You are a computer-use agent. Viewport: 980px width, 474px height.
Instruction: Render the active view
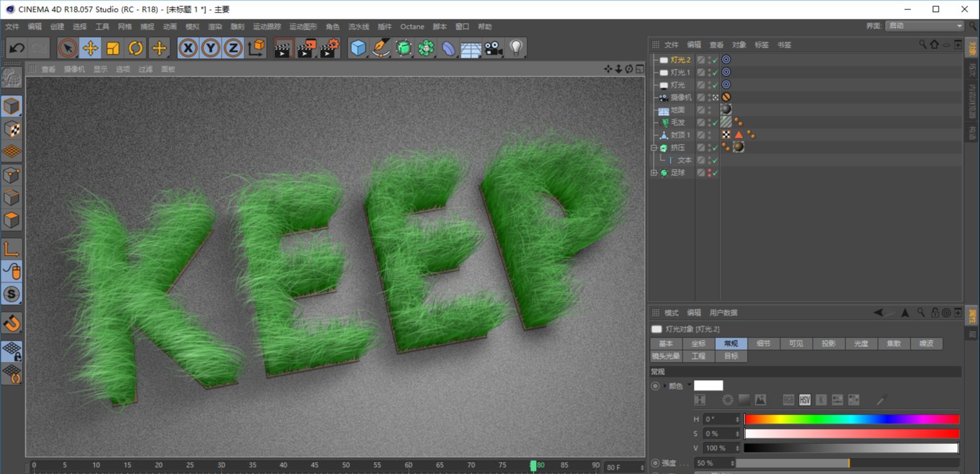(x=284, y=48)
